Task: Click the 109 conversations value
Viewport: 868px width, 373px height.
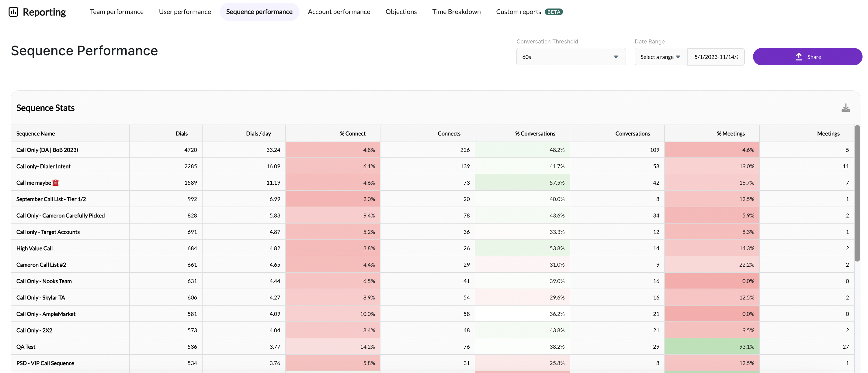Action: point(655,150)
